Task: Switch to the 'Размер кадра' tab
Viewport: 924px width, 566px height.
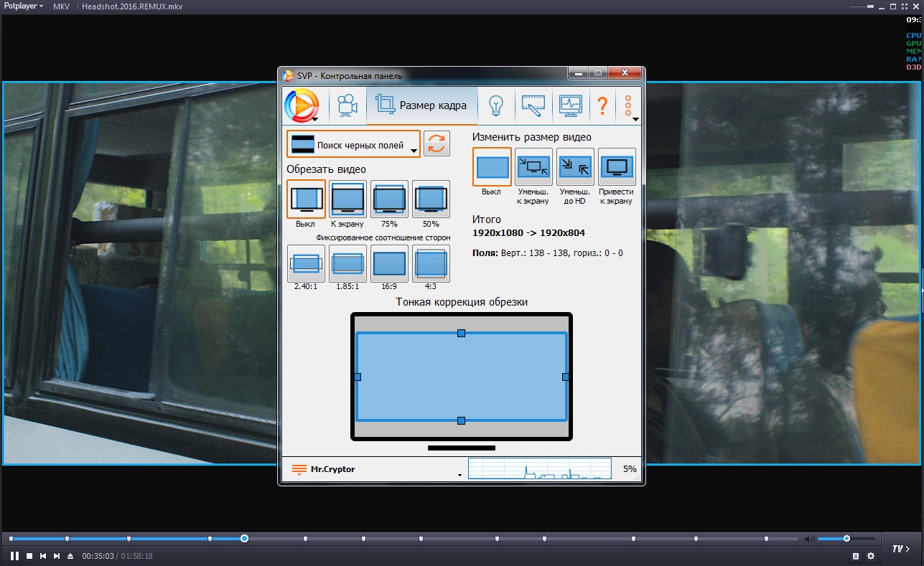Action: 422,106
